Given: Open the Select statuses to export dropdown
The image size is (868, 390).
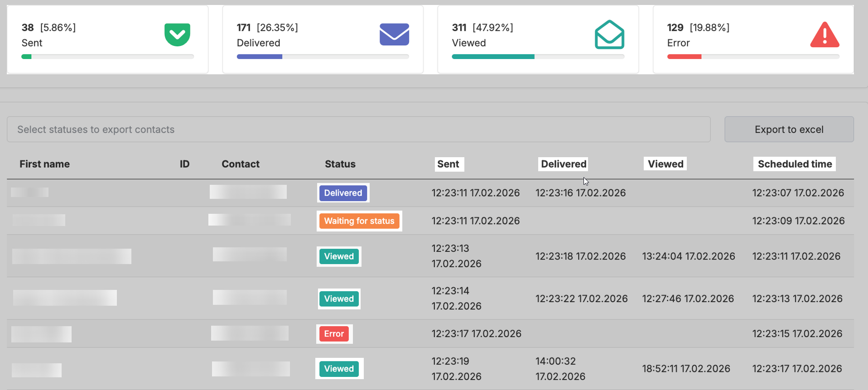Looking at the screenshot, I should click(358, 130).
